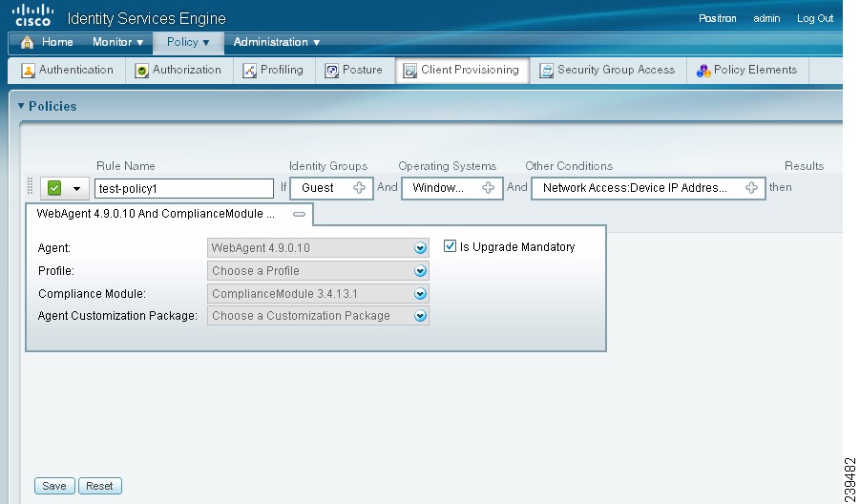Click the Home house icon
Image resolution: width=860 pixels, height=504 pixels.
point(27,42)
